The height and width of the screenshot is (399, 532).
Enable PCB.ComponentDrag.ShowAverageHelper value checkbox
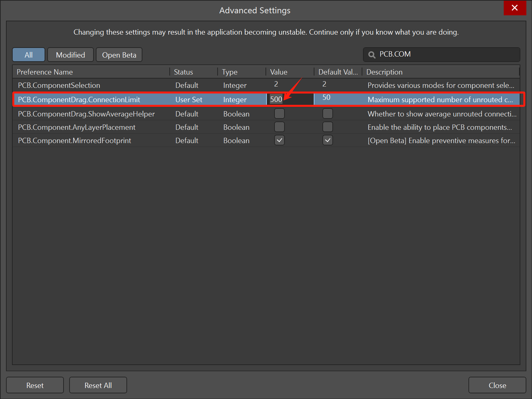279,114
